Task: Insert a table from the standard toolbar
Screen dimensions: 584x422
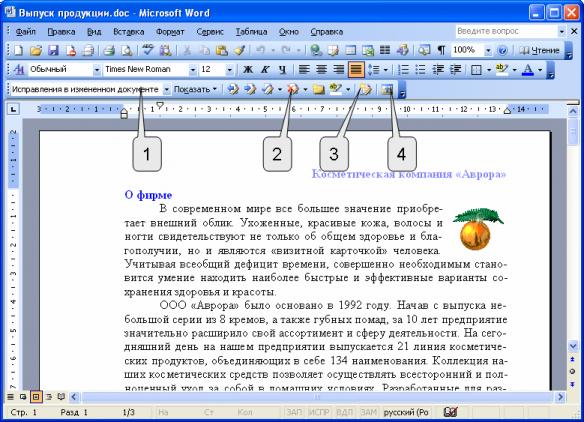Action: click(x=350, y=50)
